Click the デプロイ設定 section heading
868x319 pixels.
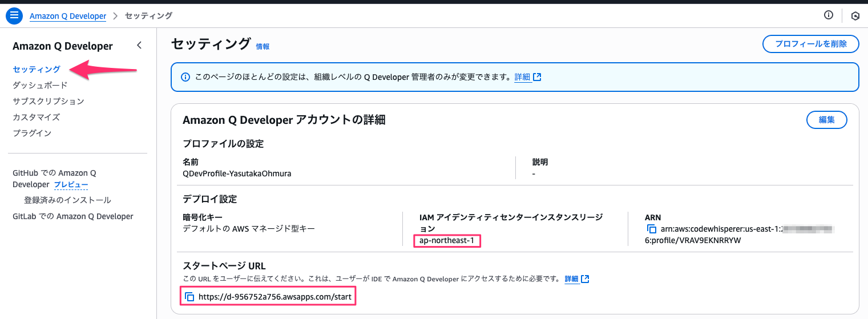point(209,199)
